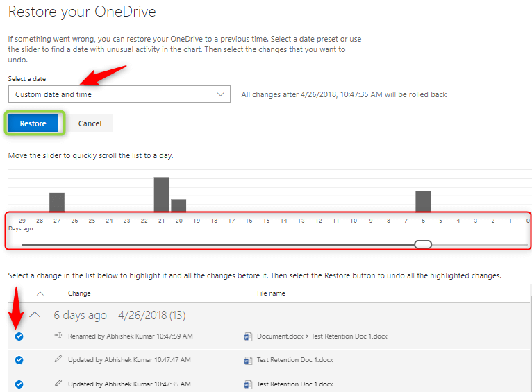
Task: Click the 1 day ago axis label
Action: click(x=510, y=221)
